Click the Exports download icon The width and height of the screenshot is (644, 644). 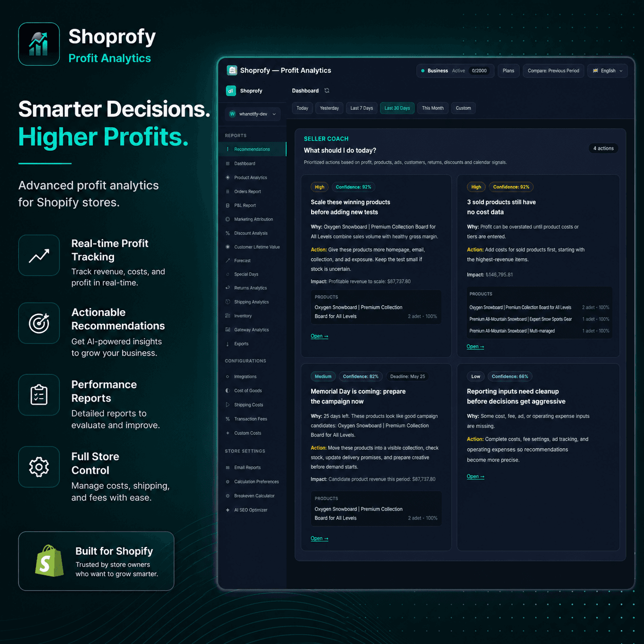point(228,344)
